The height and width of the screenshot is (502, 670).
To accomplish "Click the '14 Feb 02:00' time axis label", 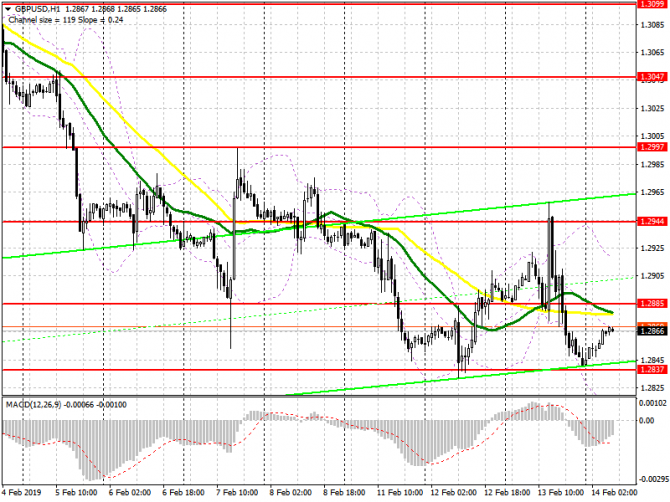I will click(614, 493).
